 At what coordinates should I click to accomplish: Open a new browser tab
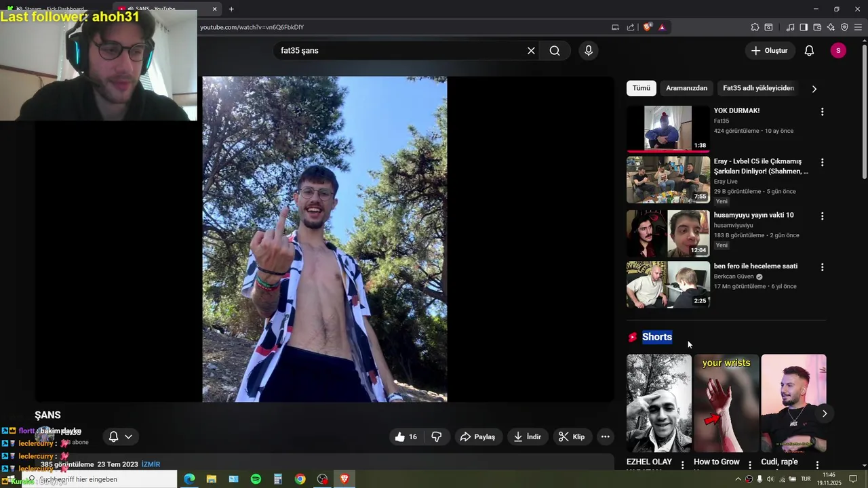[x=231, y=9]
